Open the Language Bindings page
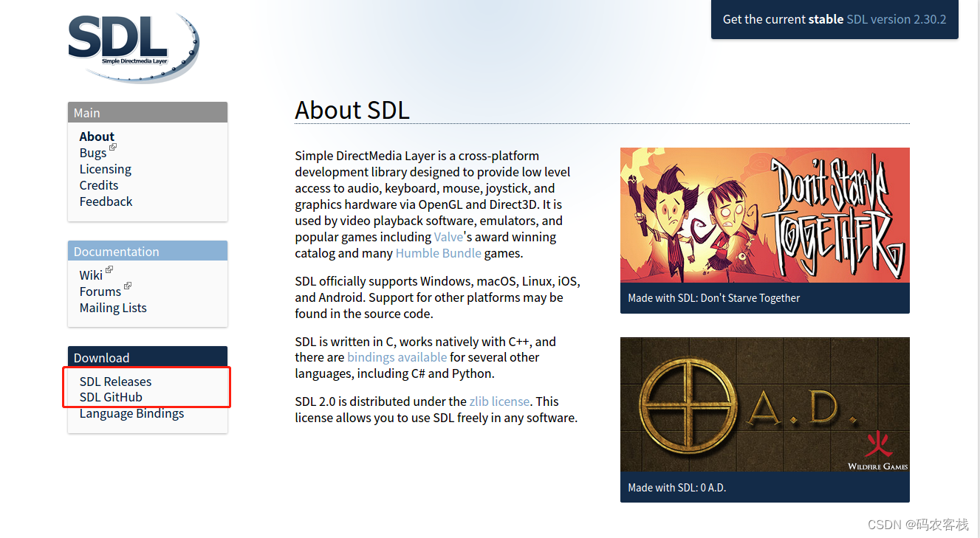980x538 pixels. click(131, 413)
